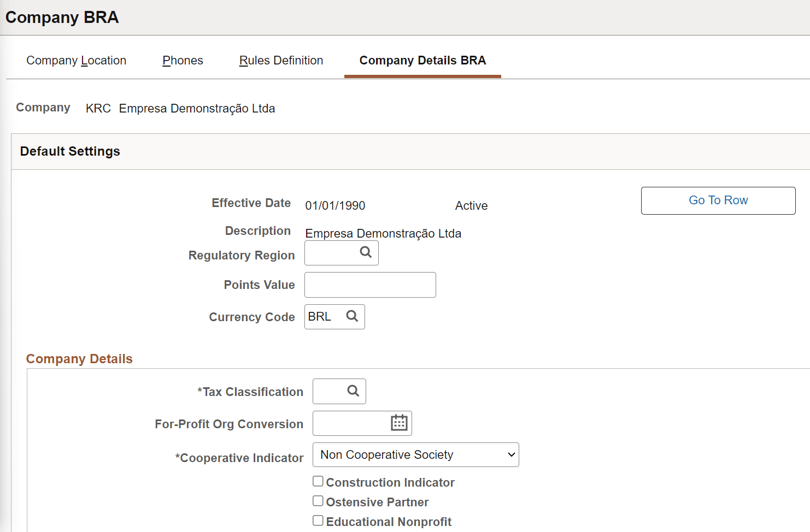The width and height of the screenshot is (810, 532).
Task: Select the Rules Definition tab
Action: pyautogui.click(x=281, y=60)
